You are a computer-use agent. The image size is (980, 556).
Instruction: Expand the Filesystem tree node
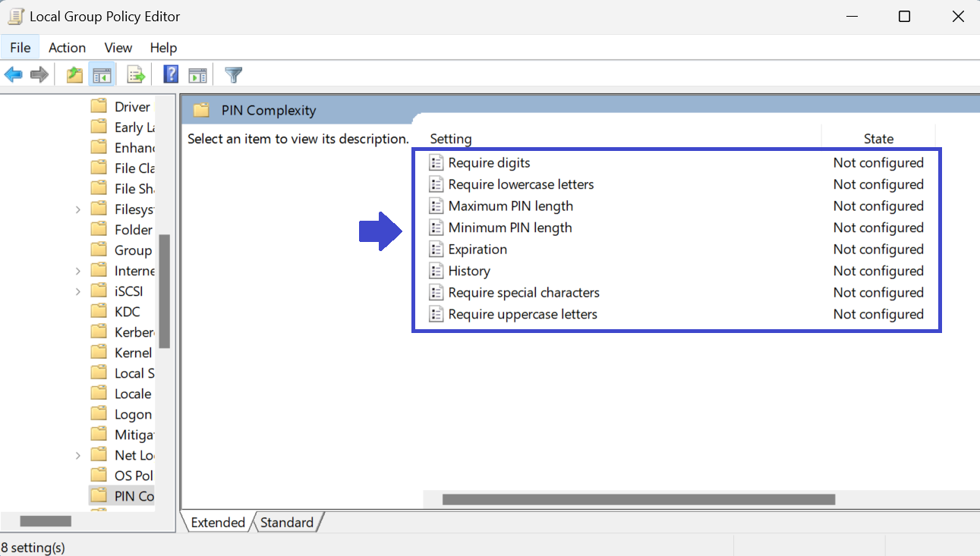coord(78,209)
